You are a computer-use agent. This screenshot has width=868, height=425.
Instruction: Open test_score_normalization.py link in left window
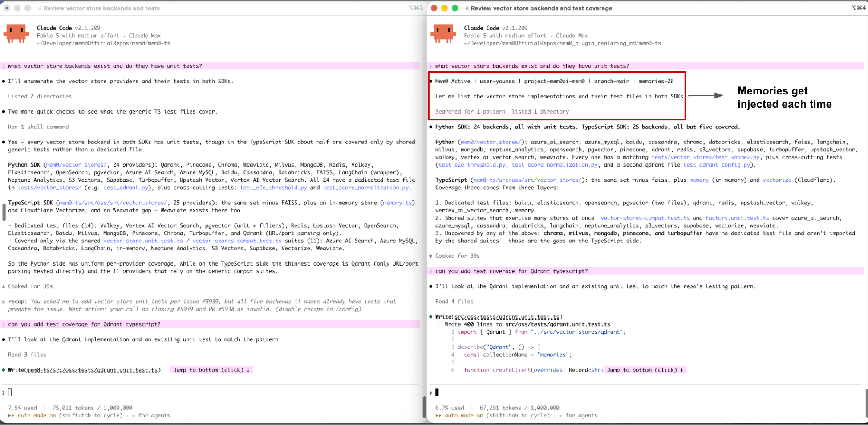pos(365,188)
